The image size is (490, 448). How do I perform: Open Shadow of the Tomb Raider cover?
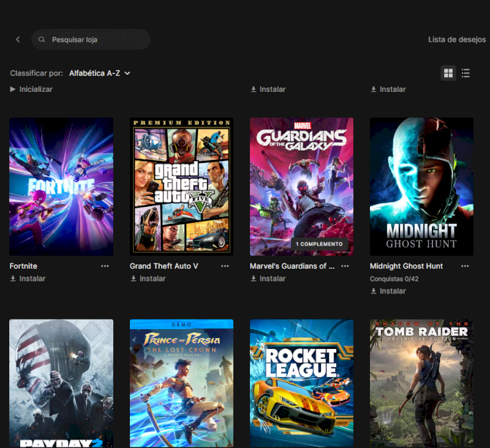pos(421,383)
